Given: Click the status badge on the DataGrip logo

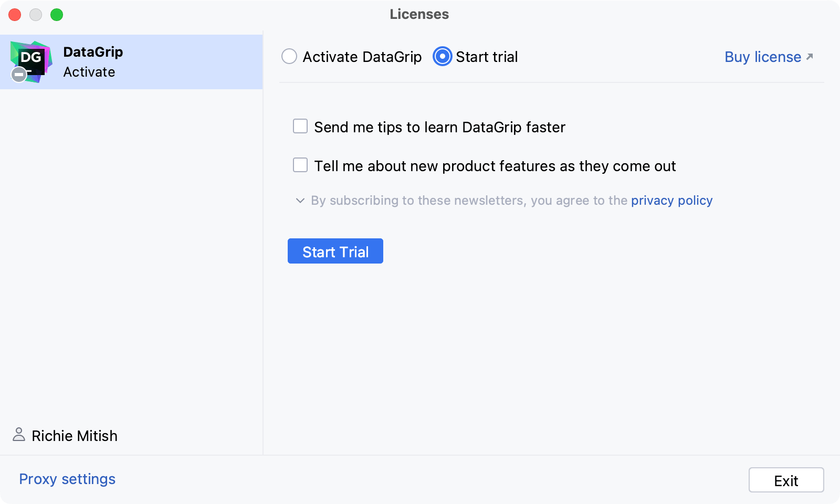Looking at the screenshot, I should 18,75.
